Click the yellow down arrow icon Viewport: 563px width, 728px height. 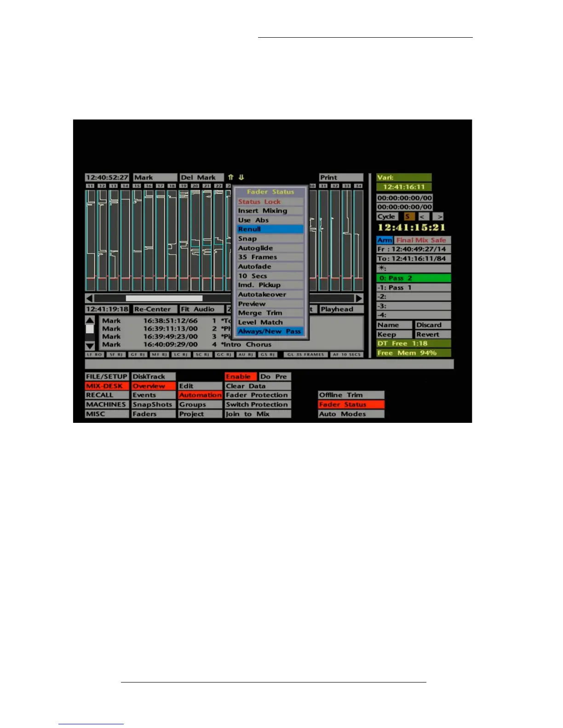(241, 177)
